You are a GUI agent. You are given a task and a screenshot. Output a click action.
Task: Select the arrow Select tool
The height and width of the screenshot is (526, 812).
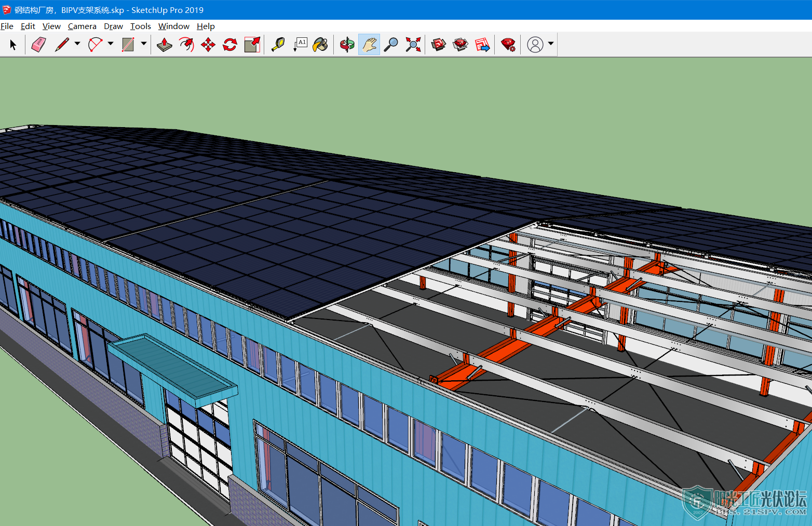point(13,45)
